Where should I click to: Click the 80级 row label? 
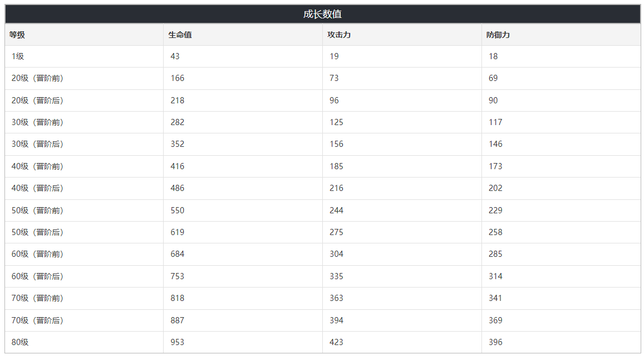20,342
